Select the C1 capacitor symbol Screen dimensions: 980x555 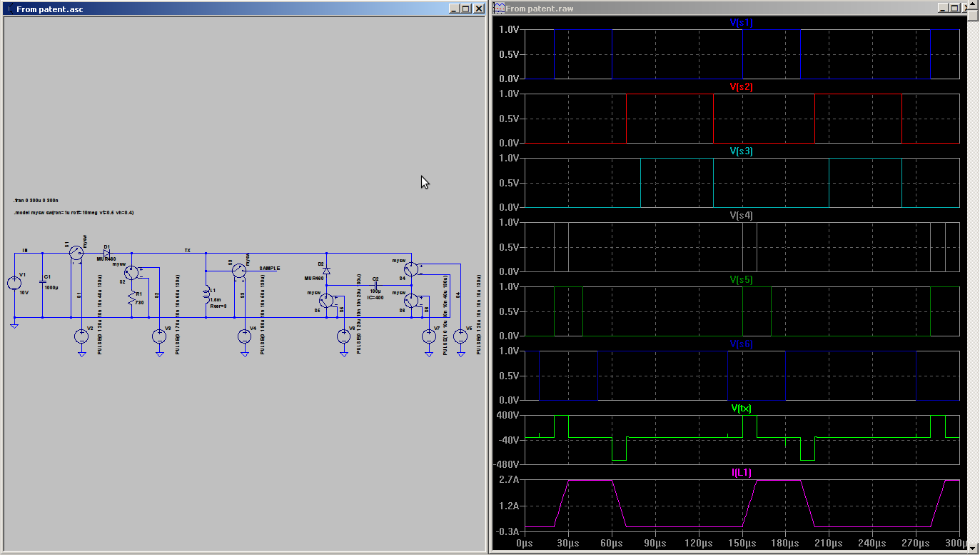42,281
